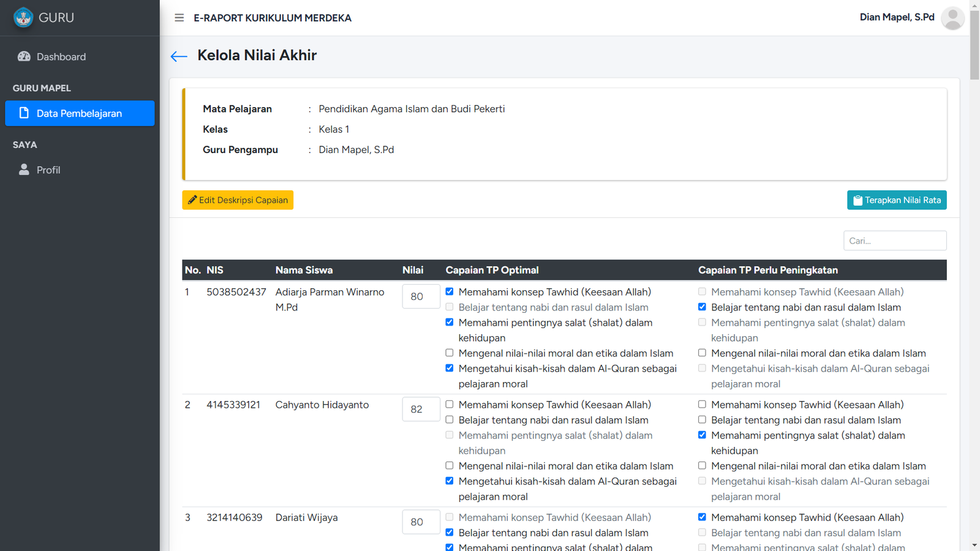Click the back arrow beside Kelola Nilai Akhir

pyautogui.click(x=178, y=56)
